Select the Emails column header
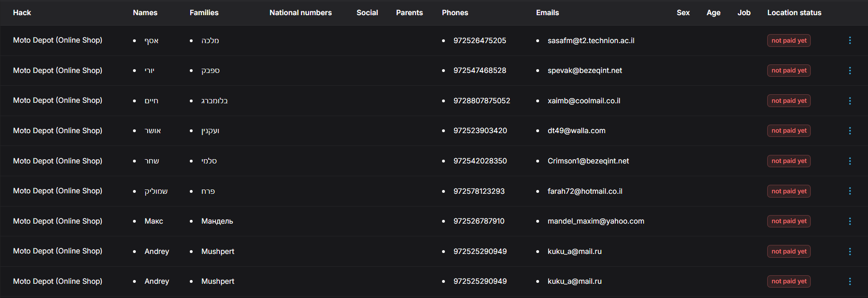The image size is (868, 298). click(547, 13)
